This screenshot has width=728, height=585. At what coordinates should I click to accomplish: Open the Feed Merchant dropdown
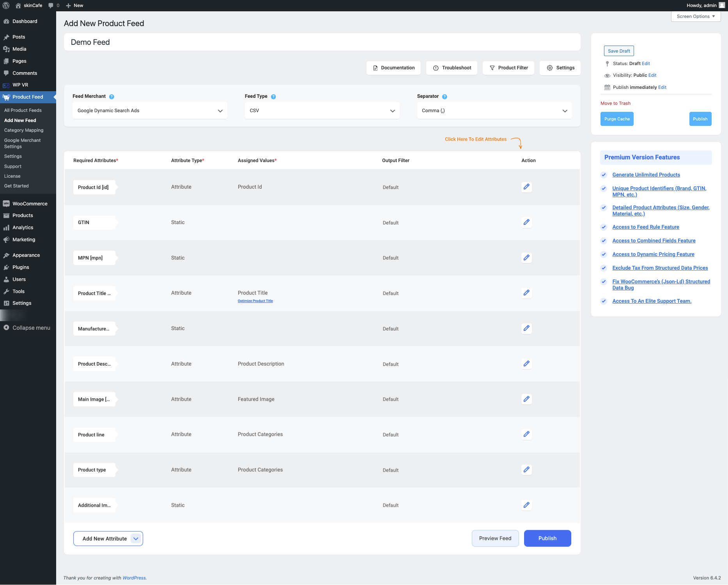tap(150, 111)
